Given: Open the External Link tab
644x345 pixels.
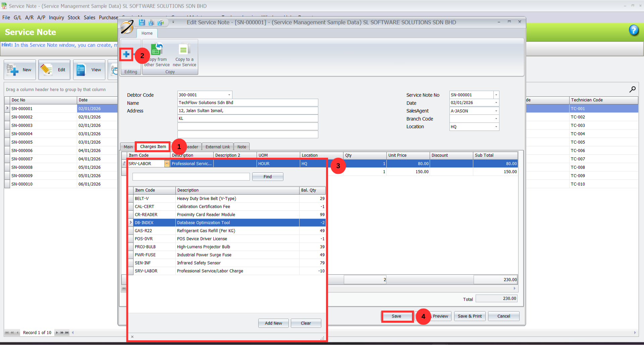Looking at the screenshot, I should click(217, 147).
